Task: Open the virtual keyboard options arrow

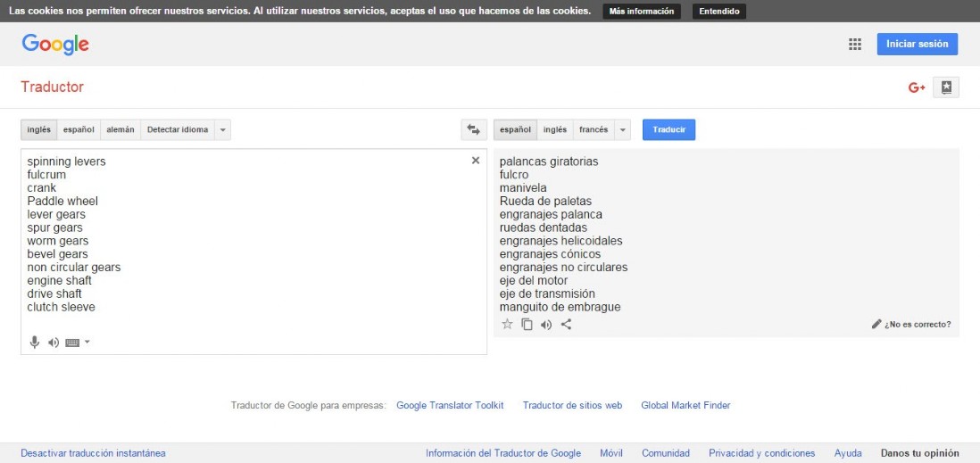Action: coord(87,343)
